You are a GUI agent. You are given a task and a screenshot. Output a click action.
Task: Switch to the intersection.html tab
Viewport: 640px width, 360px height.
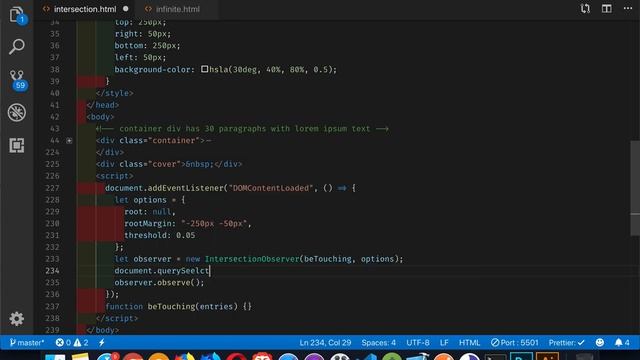point(85,9)
